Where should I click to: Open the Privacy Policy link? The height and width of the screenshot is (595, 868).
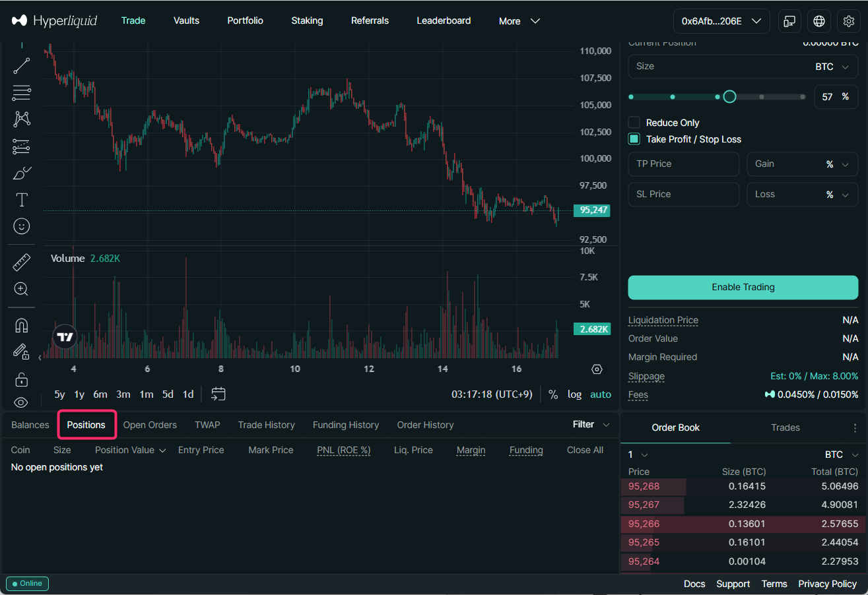[827, 584]
